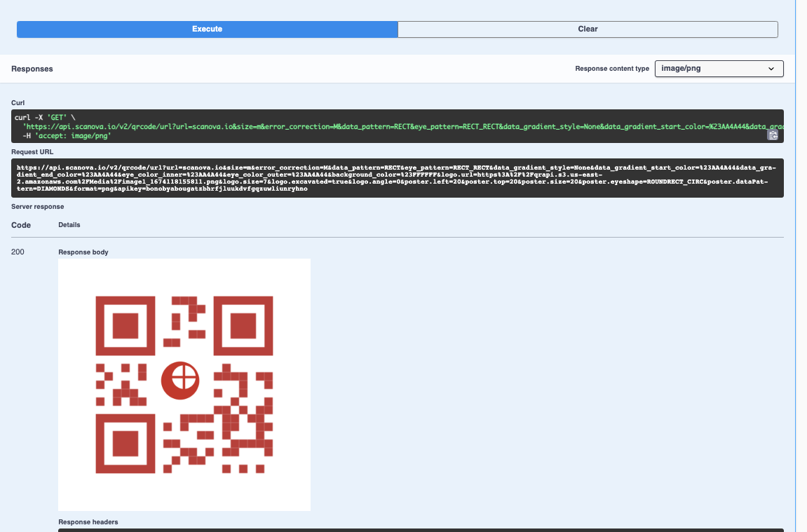The width and height of the screenshot is (807, 532).
Task: Click the Request URL text block
Action: pyautogui.click(x=398, y=178)
